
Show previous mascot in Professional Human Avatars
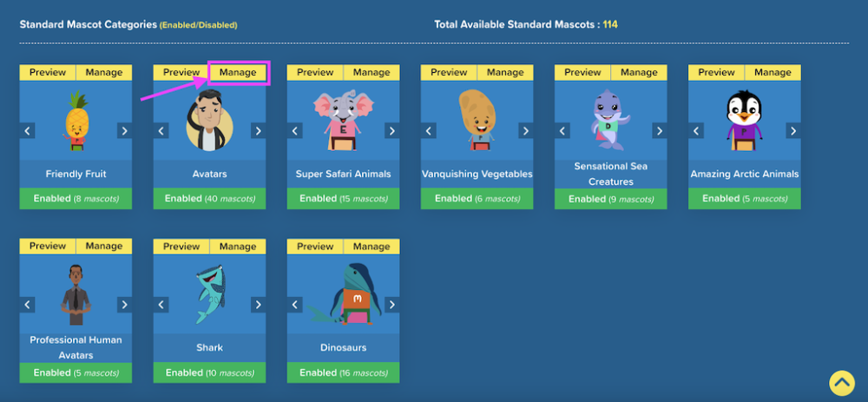pos(27,305)
